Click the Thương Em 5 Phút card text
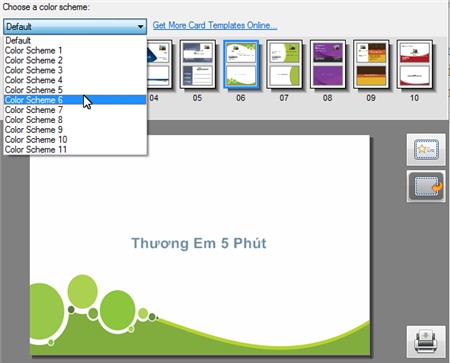Image resolution: width=450 pixels, height=363 pixels. (x=199, y=243)
